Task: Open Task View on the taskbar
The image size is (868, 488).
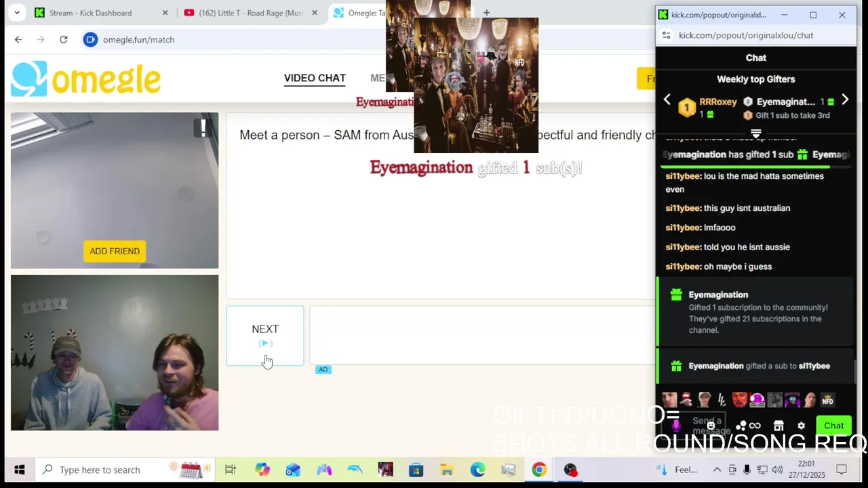Action: (231, 470)
